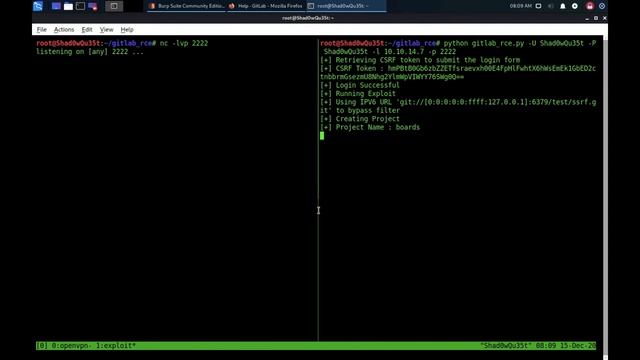The height and width of the screenshot is (360, 640).
Task: Minimize the terminal window
Action: (587, 18)
